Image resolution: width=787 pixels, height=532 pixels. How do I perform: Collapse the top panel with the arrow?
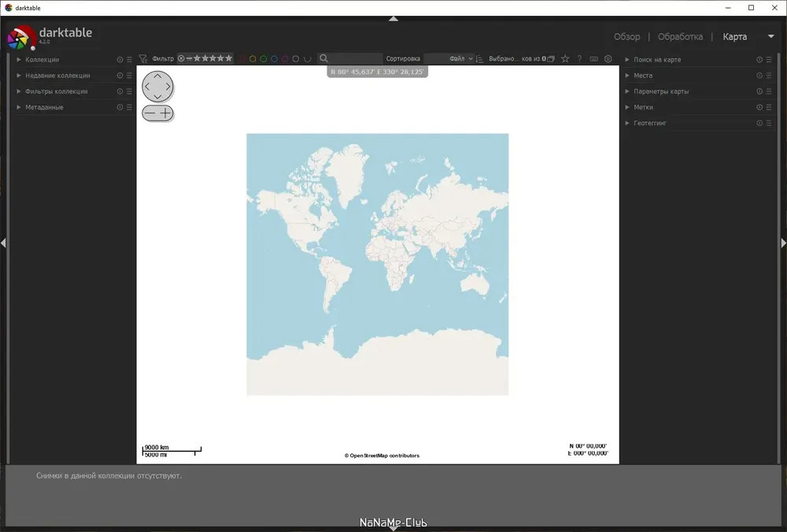tap(393, 19)
